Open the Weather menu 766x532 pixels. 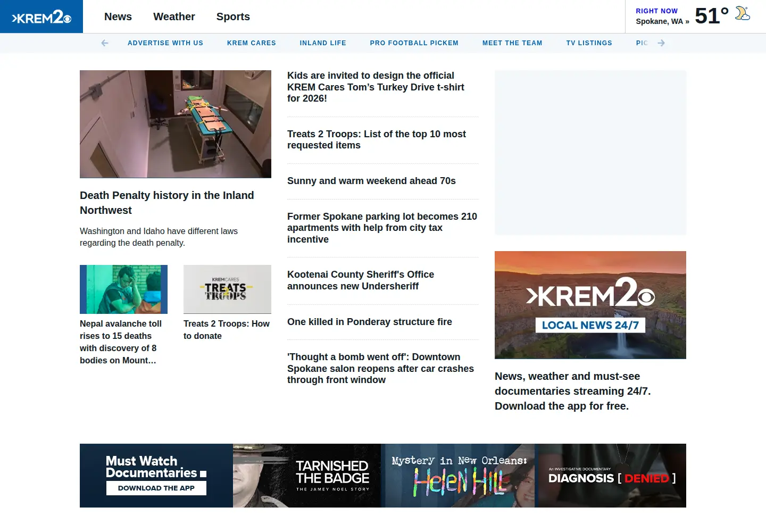(x=174, y=16)
